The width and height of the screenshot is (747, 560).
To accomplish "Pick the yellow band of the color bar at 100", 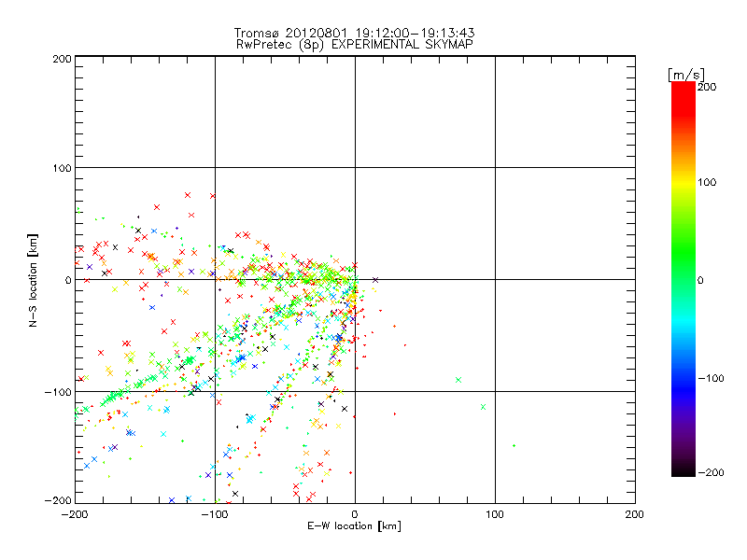I will (x=684, y=182).
